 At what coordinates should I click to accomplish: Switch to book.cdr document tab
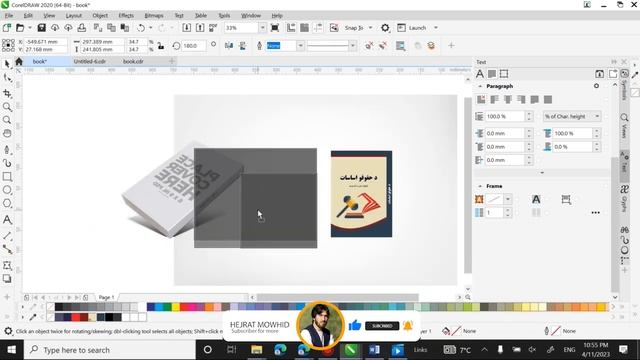click(133, 61)
